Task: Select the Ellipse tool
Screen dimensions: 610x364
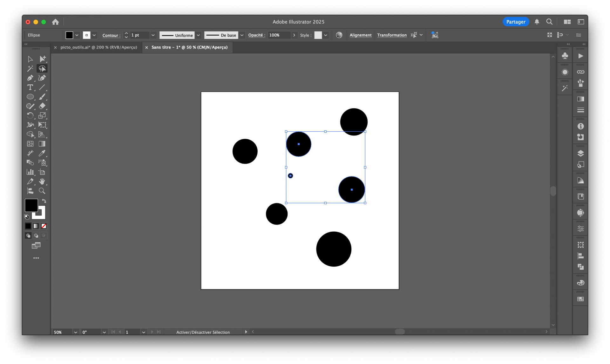Action: pyautogui.click(x=30, y=97)
